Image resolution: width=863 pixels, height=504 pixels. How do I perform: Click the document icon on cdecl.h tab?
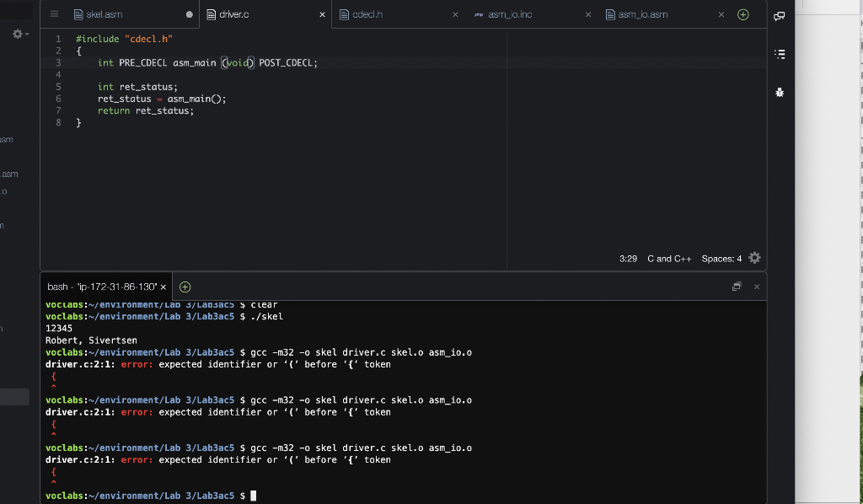tap(344, 15)
